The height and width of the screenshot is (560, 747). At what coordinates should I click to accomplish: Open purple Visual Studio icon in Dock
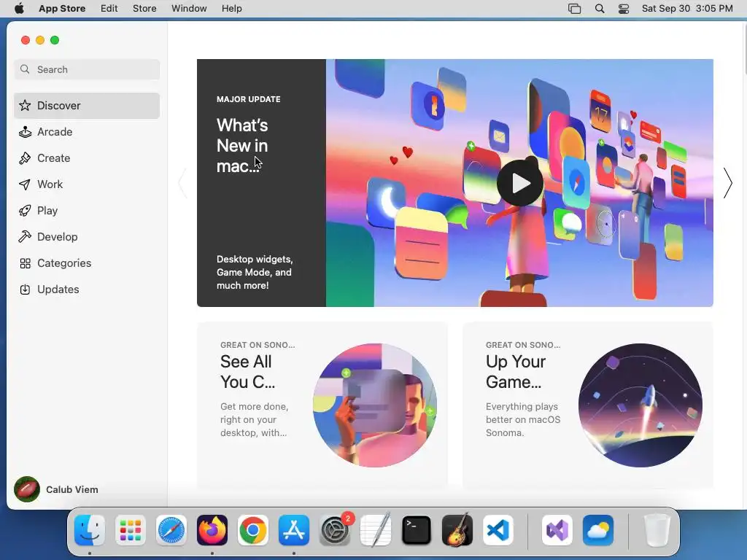(557, 530)
